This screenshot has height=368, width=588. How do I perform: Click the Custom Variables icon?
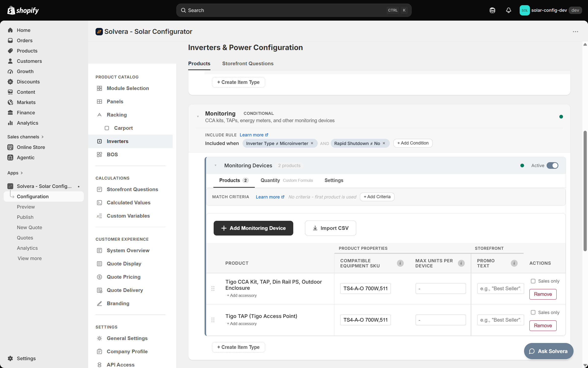point(99,216)
